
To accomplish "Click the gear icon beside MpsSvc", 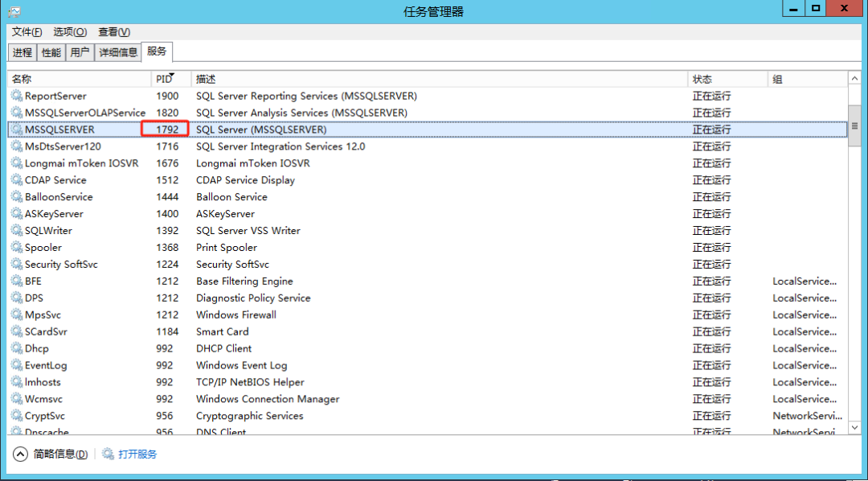I will 17,314.
